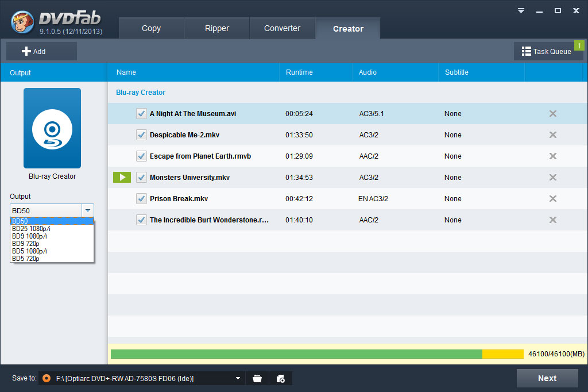This screenshot has height=392, width=588.
Task: Click the disc capacity progress bar
Action: tap(317, 353)
